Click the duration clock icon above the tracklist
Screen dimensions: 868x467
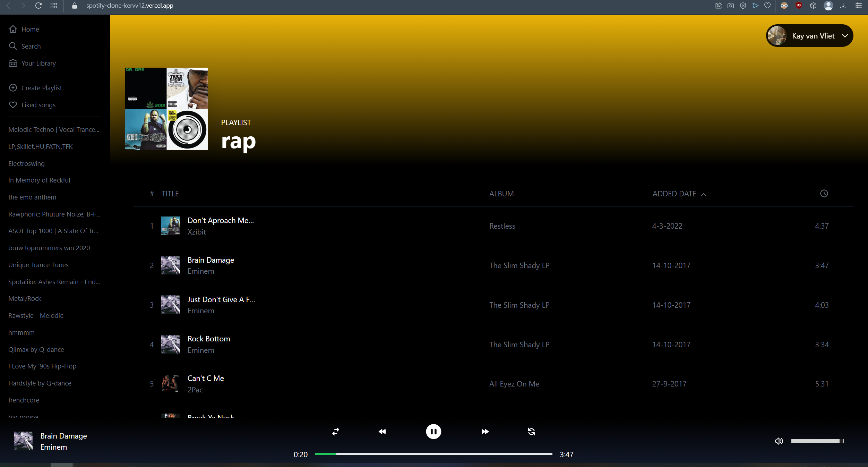coord(824,193)
